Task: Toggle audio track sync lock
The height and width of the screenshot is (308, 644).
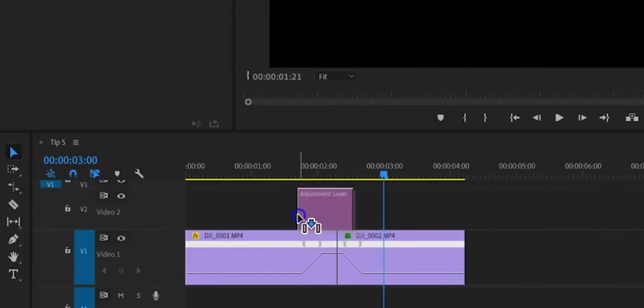Action: [104, 295]
